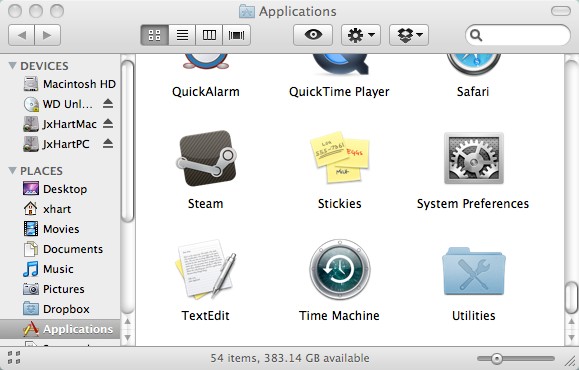Click the 'QuickTime Player' label text
The height and width of the screenshot is (370, 579).
pyautogui.click(x=339, y=92)
